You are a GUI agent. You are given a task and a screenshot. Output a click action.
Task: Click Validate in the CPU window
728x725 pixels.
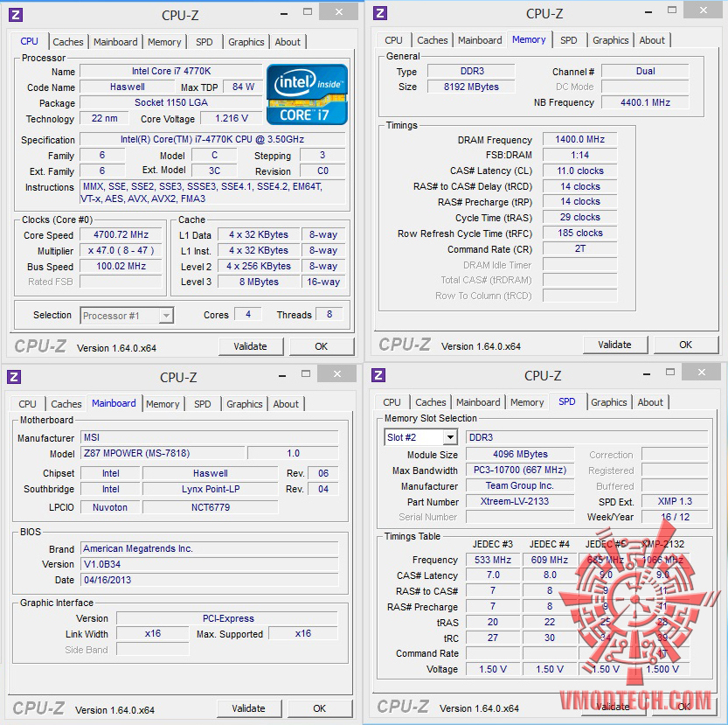tap(250, 346)
